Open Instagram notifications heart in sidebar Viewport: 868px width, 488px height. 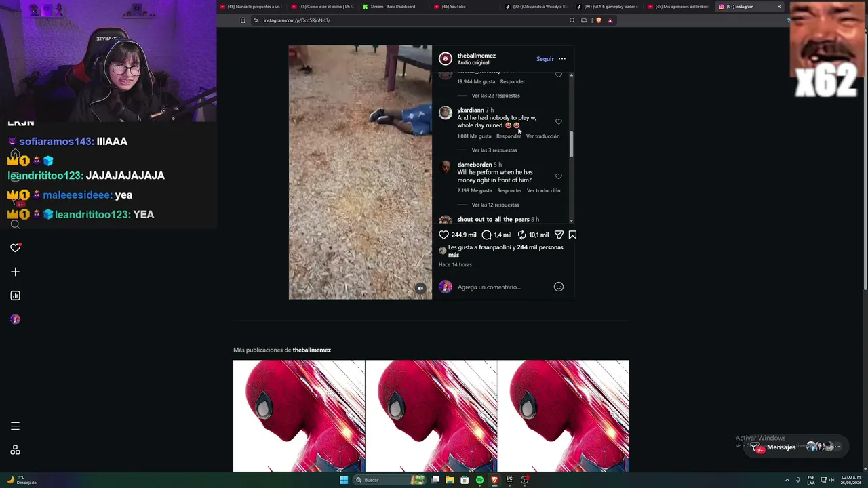coord(15,248)
